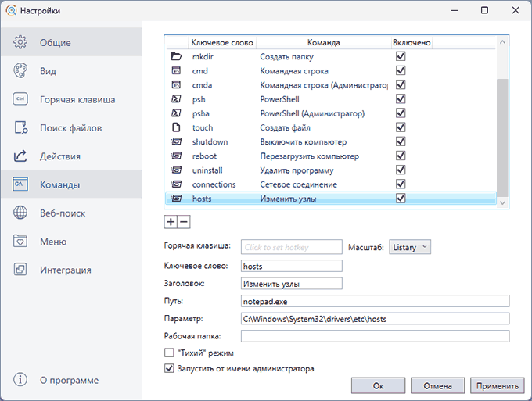Click the stacked windows icon for Интеграция
Screen dimensions: 532x401
tap(20, 269)
